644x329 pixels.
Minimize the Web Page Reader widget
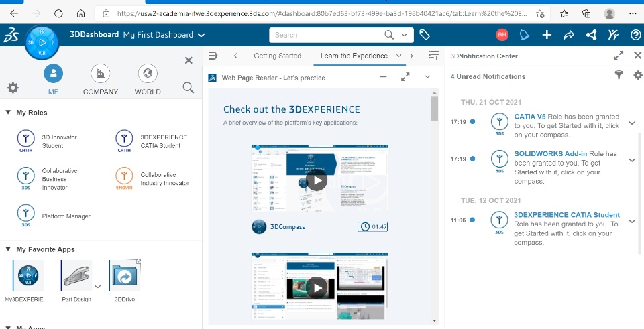click(383, 76)
